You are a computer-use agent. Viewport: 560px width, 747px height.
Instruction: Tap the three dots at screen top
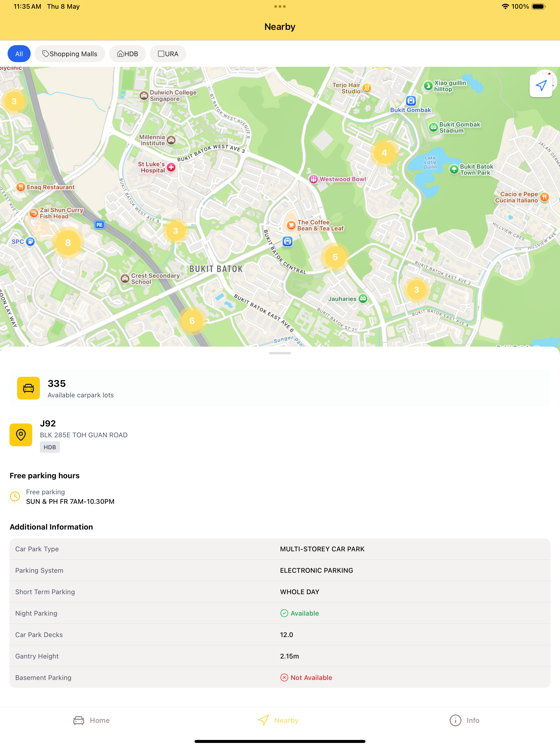click(280, 7)
